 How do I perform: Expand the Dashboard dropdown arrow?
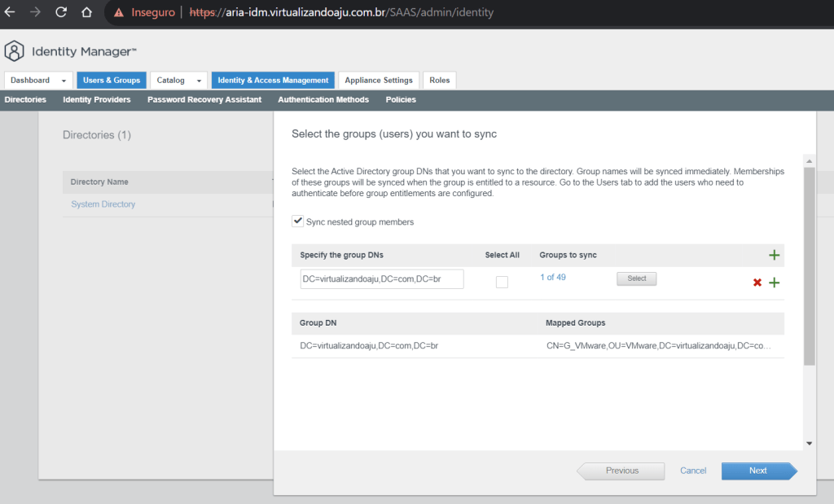click(64, 81)
